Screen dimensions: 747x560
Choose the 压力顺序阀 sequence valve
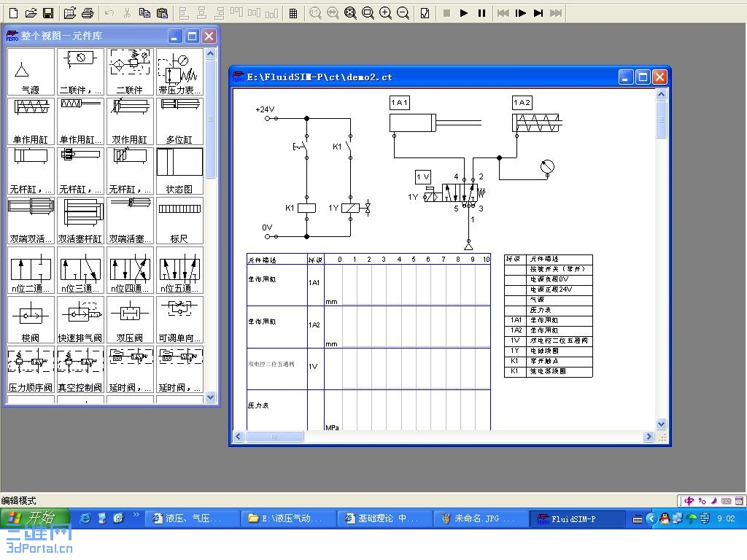click(x=31, y=369)
